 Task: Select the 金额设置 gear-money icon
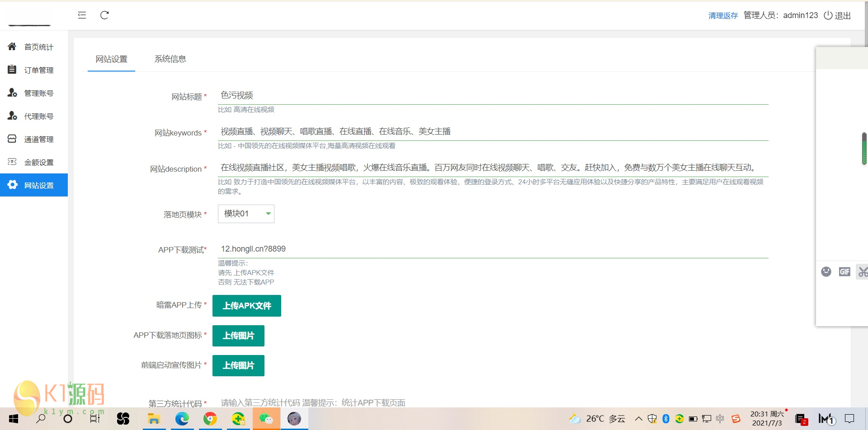click(12, 162)
